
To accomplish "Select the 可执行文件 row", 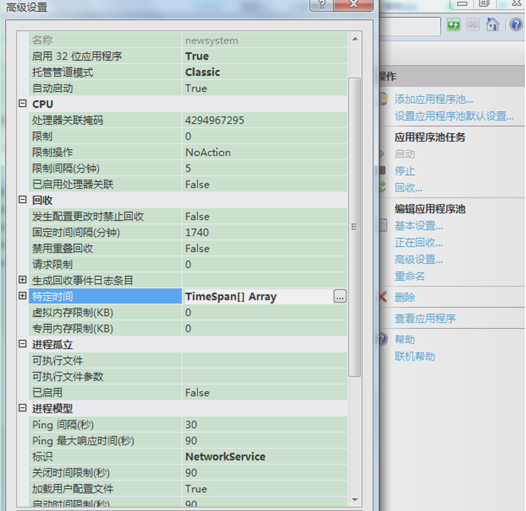I will click(188, 360).
